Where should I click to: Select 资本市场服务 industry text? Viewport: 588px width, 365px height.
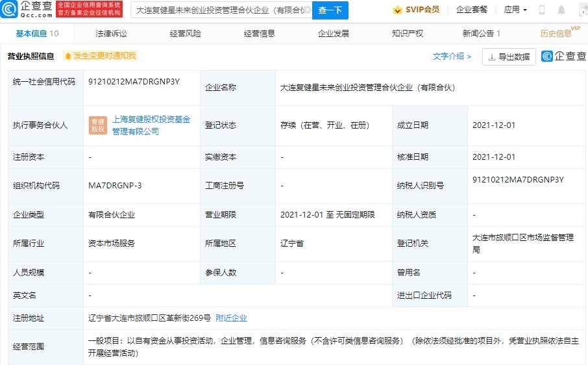(112, 244)
